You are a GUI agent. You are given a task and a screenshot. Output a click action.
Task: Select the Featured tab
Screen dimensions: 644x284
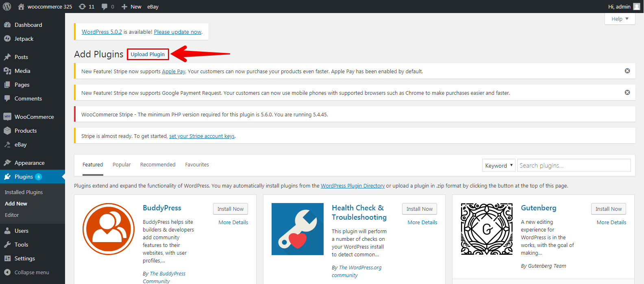[93, 165]
